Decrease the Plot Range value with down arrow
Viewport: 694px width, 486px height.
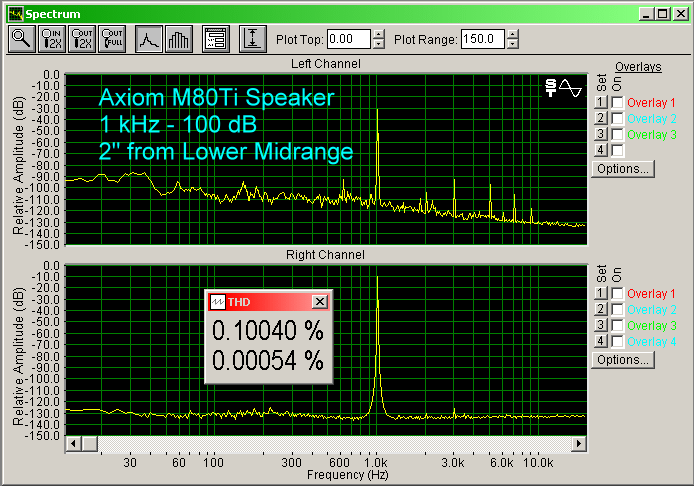513,45
